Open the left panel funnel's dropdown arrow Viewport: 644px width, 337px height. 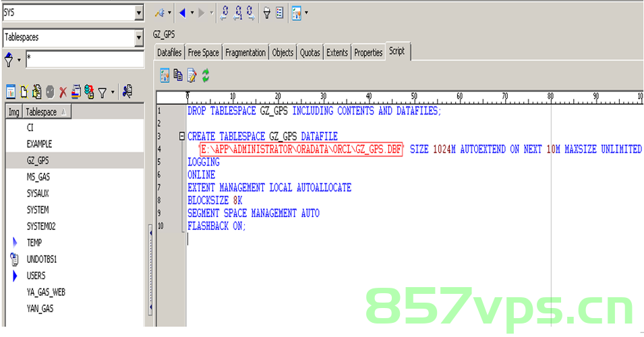point(113,92)
